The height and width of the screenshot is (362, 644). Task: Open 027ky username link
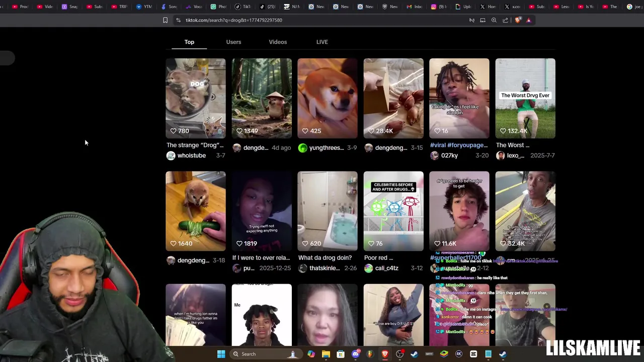point(449,156)
